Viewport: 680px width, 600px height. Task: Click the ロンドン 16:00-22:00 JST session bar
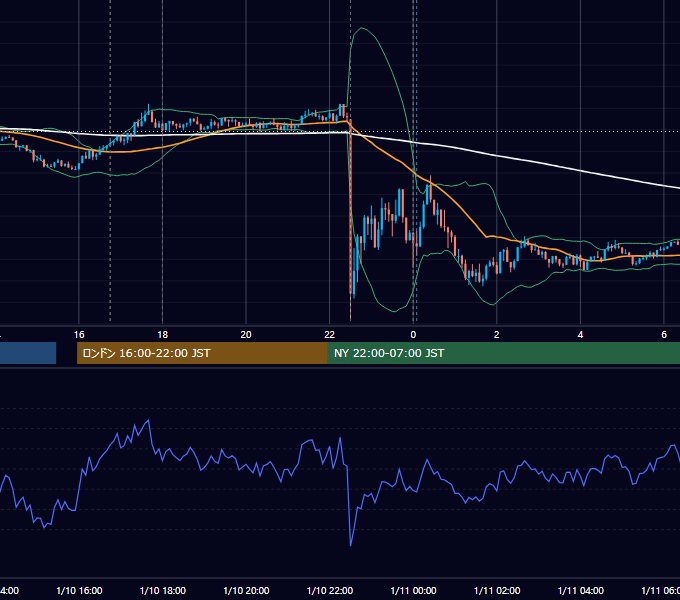[x=202, y=353]
